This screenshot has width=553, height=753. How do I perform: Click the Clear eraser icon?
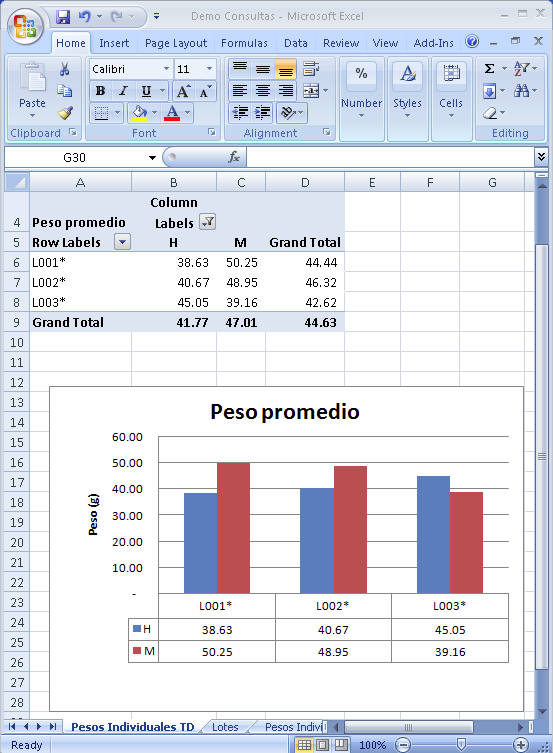pyautogui.click(x=490, y=113)
